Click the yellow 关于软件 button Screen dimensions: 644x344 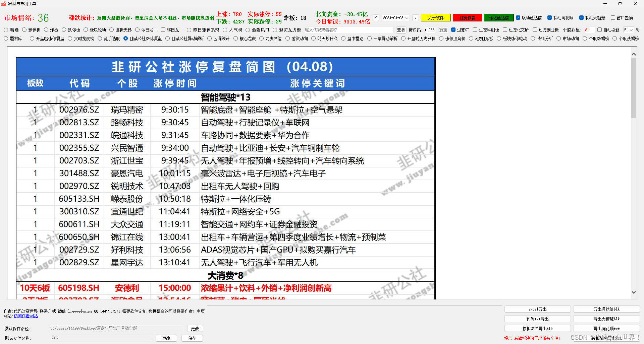pos(436,18)
